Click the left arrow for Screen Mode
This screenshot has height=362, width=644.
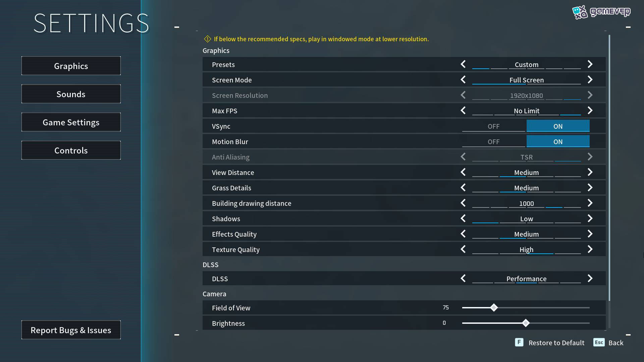(463, 79)
